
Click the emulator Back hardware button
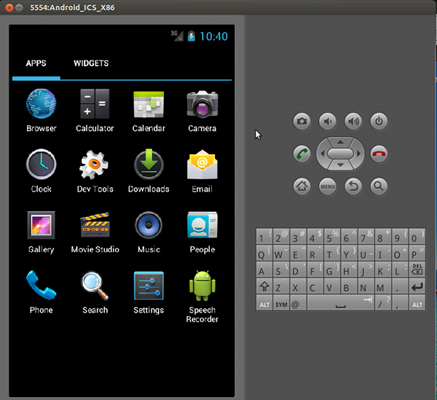[x=353, y=186]
